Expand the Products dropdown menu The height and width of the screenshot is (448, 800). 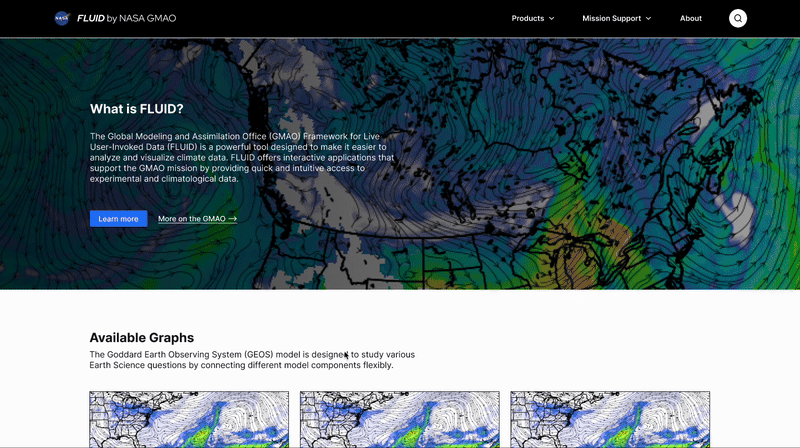pos(533,18)
